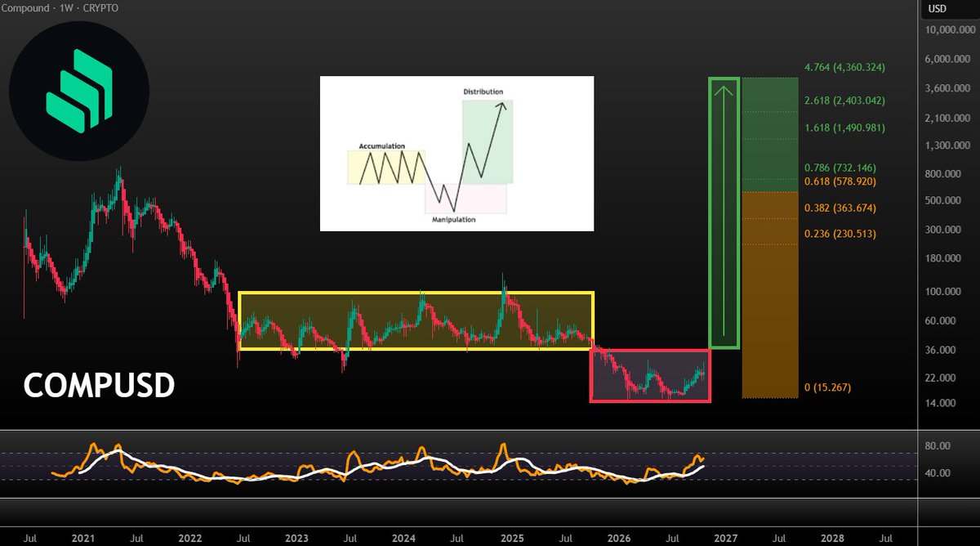980x546 pixels.
Task: Click the 1,300.000 price axis label
Action: pyautogui.click(x=949, y=145)
